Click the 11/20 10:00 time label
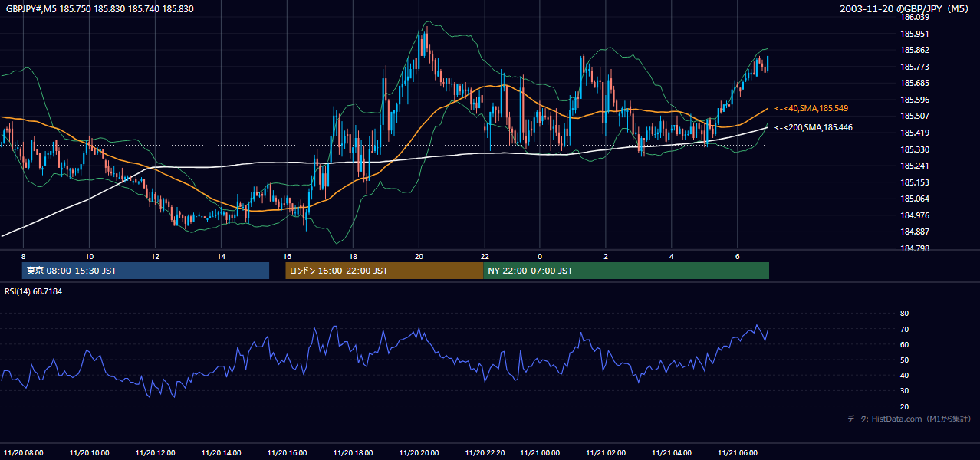 coord(90,452)
